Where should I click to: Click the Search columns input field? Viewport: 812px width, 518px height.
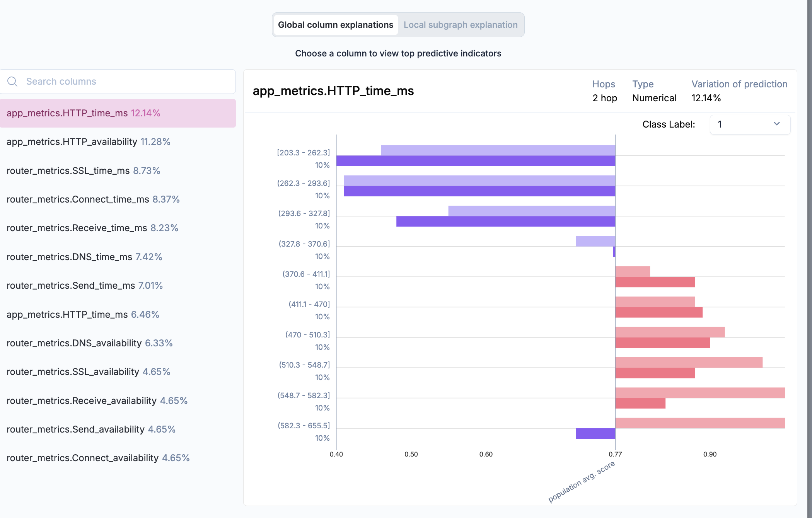[124, 82]
